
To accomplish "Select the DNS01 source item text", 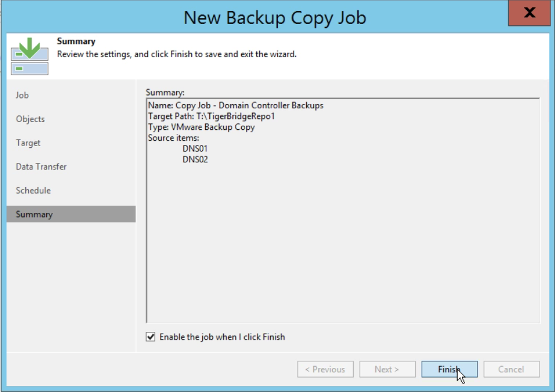I will (195, 149).
